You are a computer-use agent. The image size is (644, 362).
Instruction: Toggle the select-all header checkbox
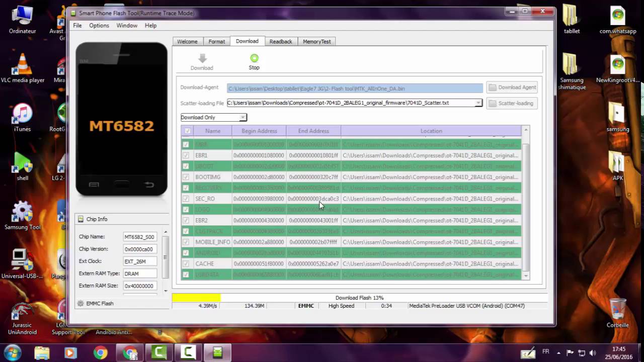click(187, 131)
